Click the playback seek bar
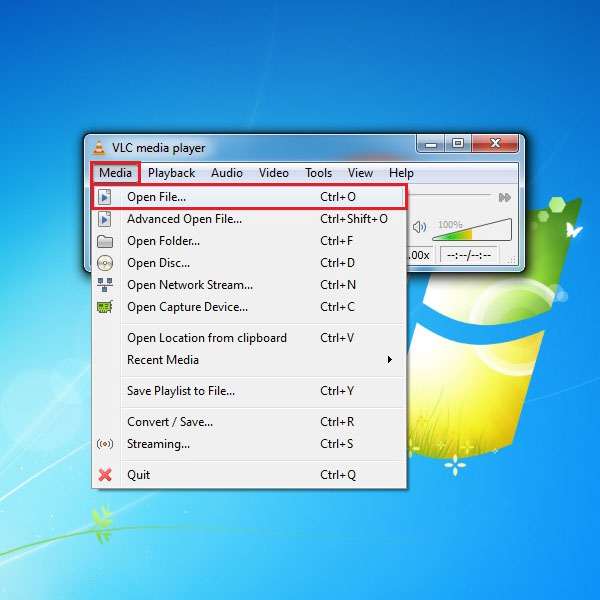Image resolution: width=600 pixels, height=600 pixels. pyautogui.click(x=449, y=196)
